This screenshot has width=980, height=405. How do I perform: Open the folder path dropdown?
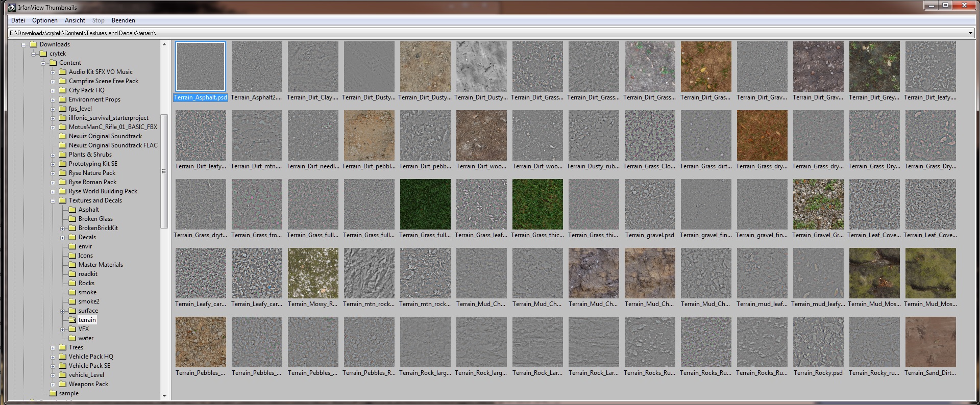click(970, 33)
